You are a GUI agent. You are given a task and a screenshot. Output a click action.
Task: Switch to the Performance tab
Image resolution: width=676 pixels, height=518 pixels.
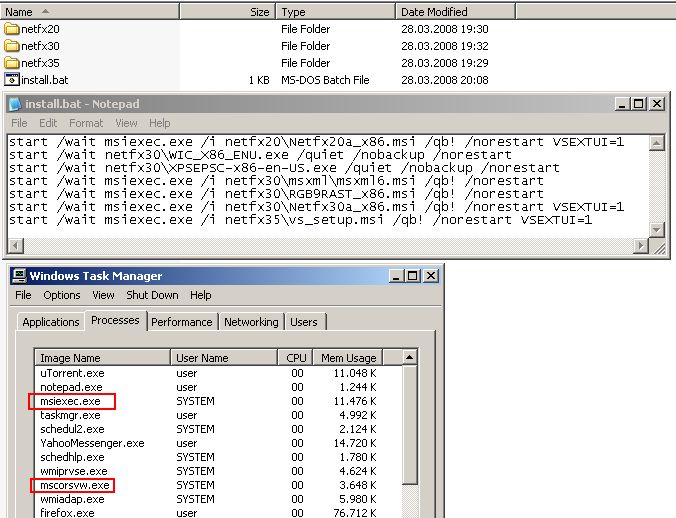point(182,322)
